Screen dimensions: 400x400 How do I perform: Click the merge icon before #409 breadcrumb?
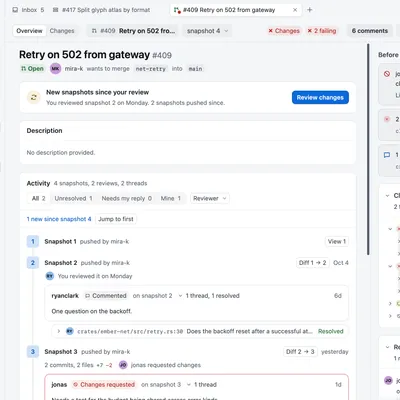tap(94, 31)
